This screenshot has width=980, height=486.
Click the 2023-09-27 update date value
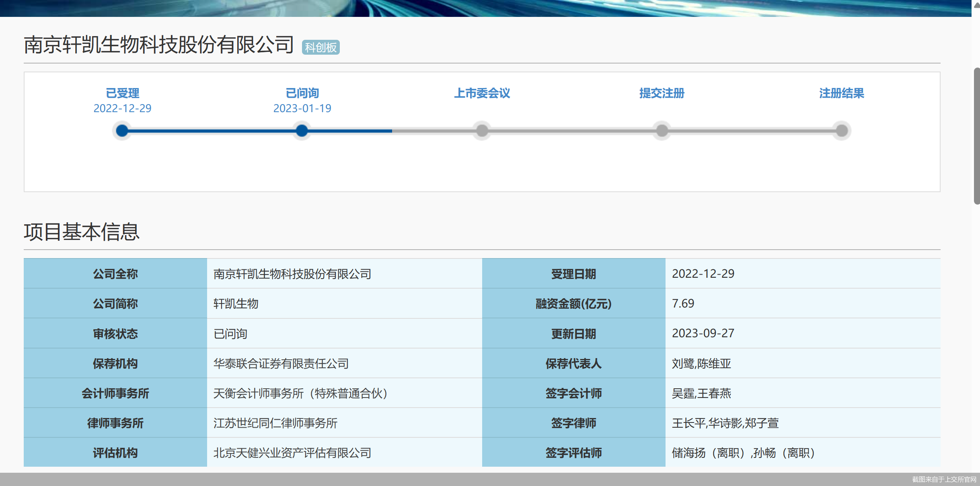pos(703,333)
